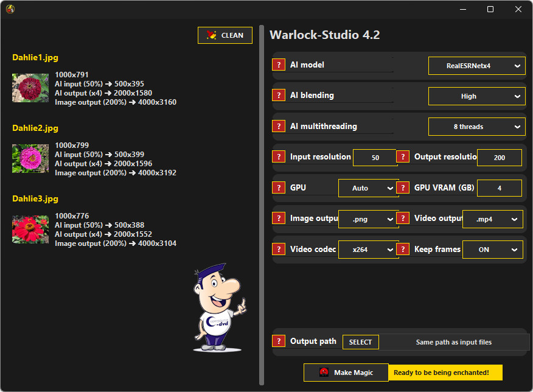The height and width of the screenshot is (392, 533).
Task: Open the AI model dropdown showing RealESRNetx4
Action: tap(476, 66)
